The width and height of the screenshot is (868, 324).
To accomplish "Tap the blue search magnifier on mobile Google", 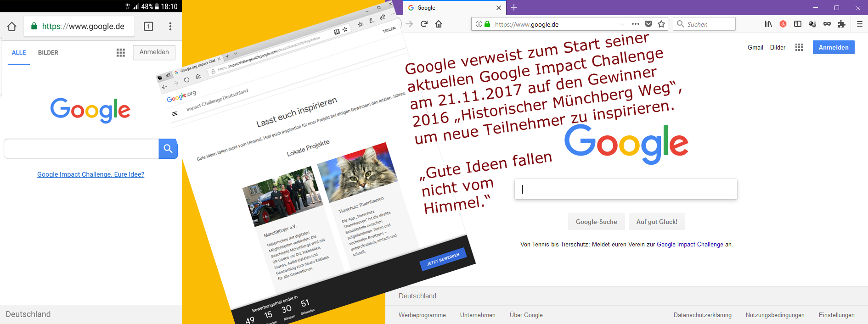I will (168, 149).
